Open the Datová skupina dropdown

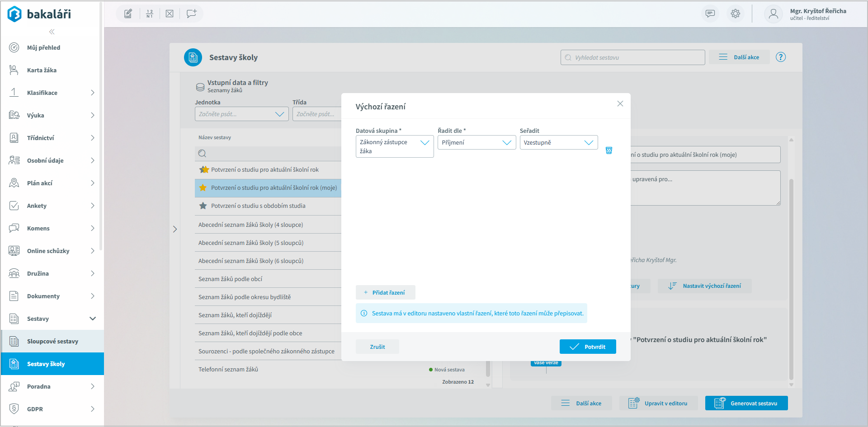tap(394, 146)
